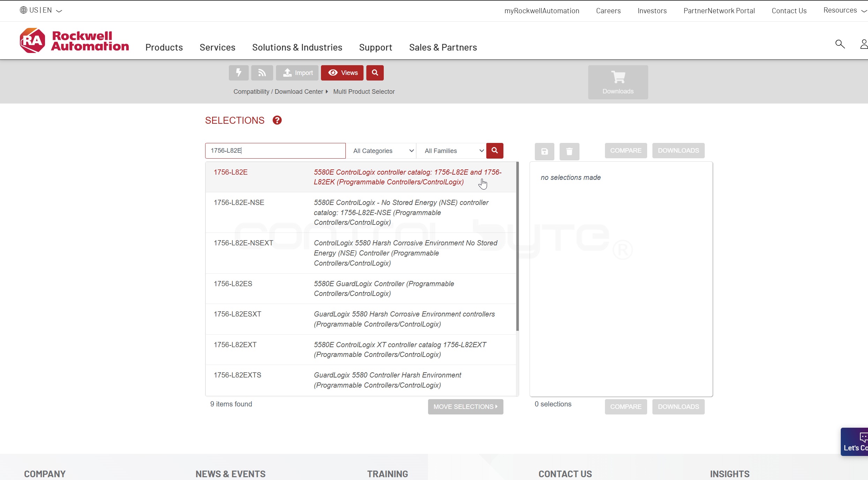Screen dimensions: 868x480
Task: Click the save selections disk icon
Action: coord(545,151)
